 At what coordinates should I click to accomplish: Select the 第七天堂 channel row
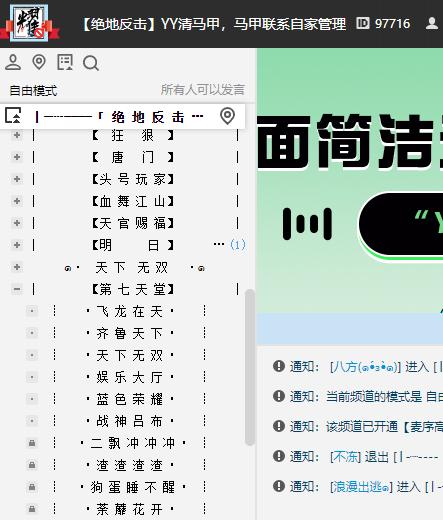pyautogui.click(x=133, y=289)
